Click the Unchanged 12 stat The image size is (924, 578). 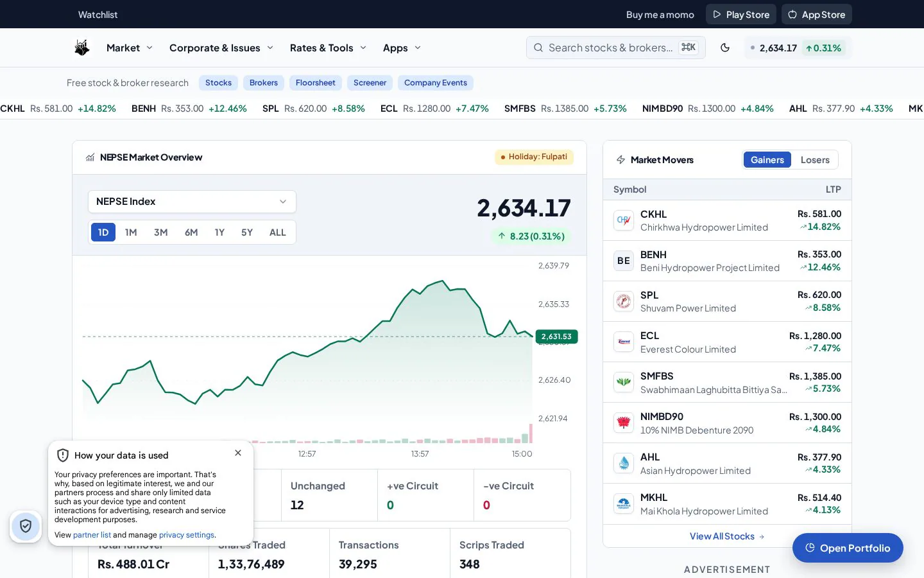click(x=329, y=495)
